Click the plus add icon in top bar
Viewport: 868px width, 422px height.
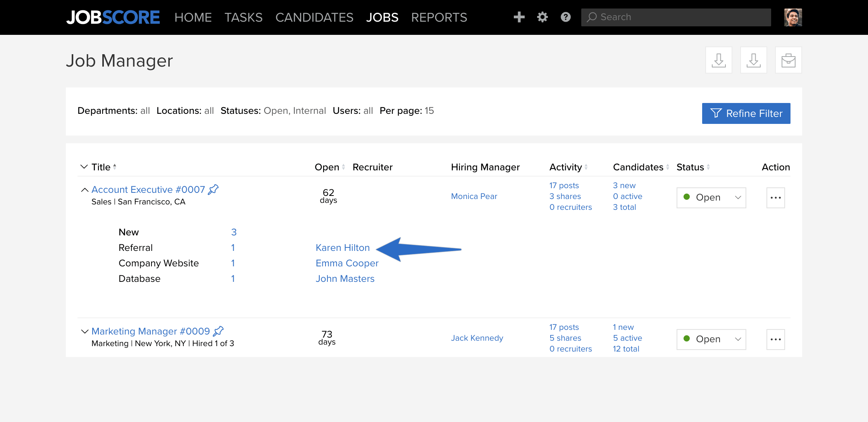pos(519,17)
